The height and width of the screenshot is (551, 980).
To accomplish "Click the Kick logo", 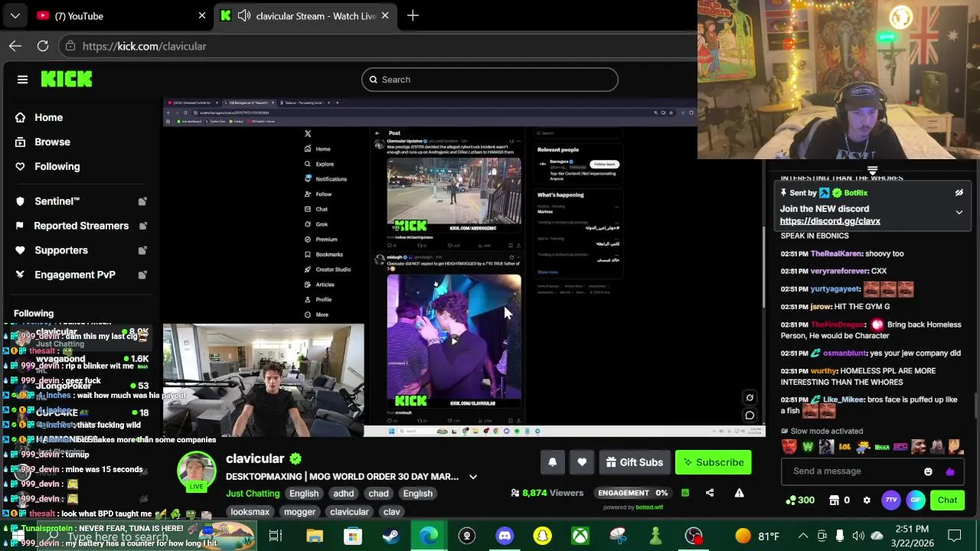I will tap(67, 79).
